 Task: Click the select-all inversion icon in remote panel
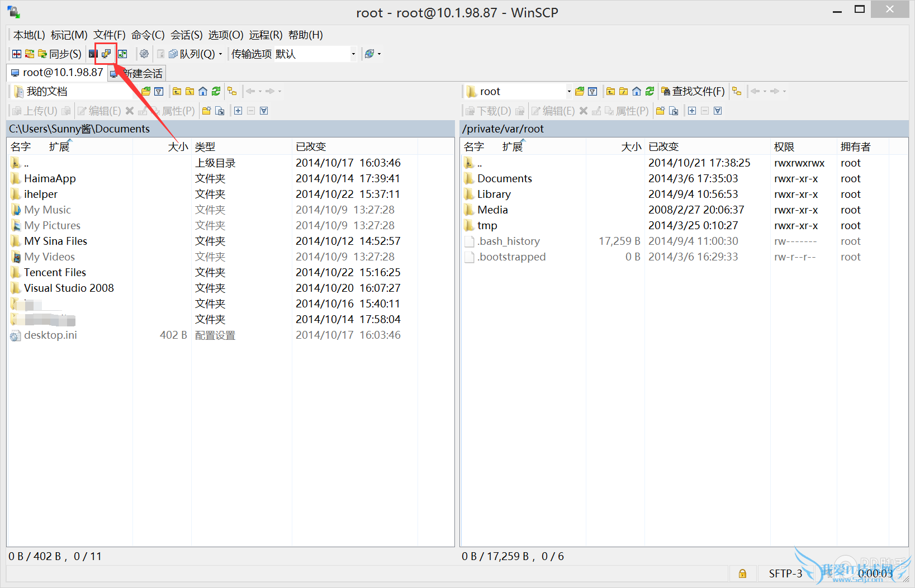718,110
